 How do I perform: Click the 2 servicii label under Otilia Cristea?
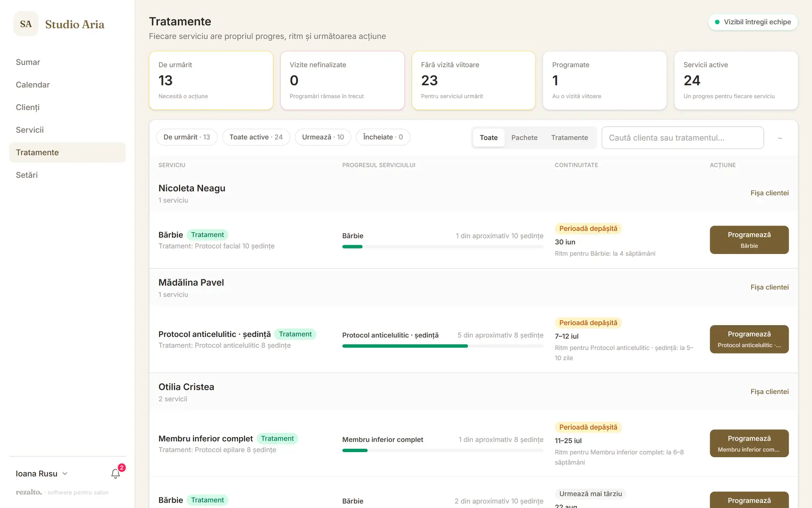tap(173, 399)
